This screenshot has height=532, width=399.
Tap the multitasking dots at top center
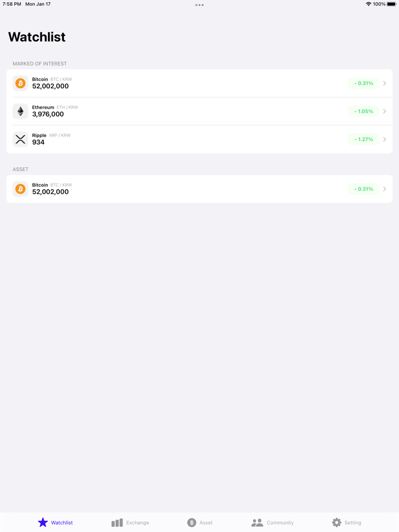click(199, 5)
